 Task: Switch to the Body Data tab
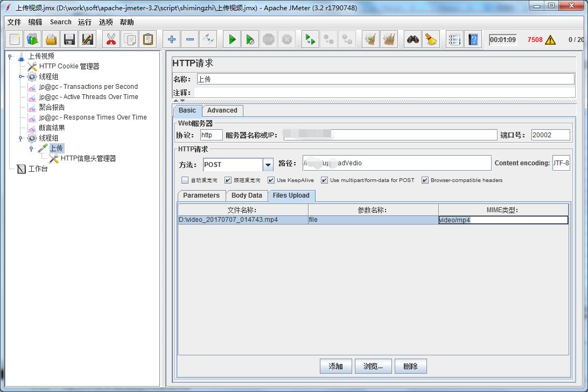(x=247, y=195)
